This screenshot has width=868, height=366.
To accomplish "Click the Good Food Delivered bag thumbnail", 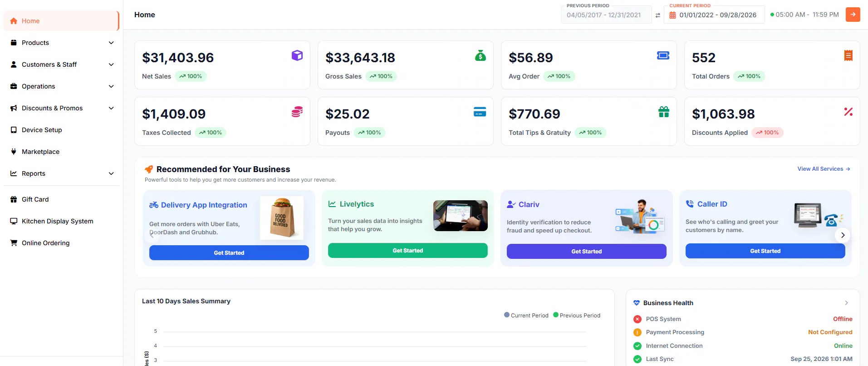I will tap(282, 218).
